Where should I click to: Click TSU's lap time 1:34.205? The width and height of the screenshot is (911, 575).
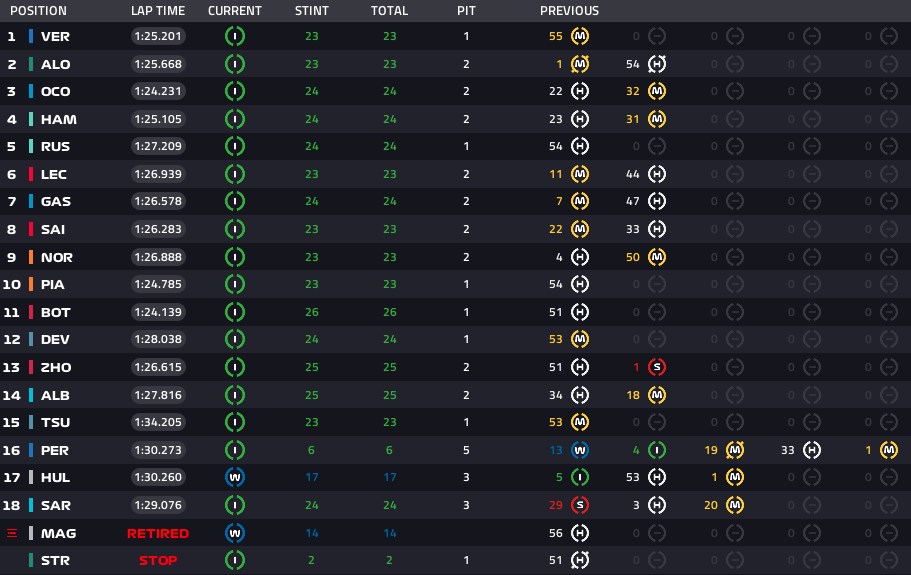pyautogui.click(x=158, y=422)
